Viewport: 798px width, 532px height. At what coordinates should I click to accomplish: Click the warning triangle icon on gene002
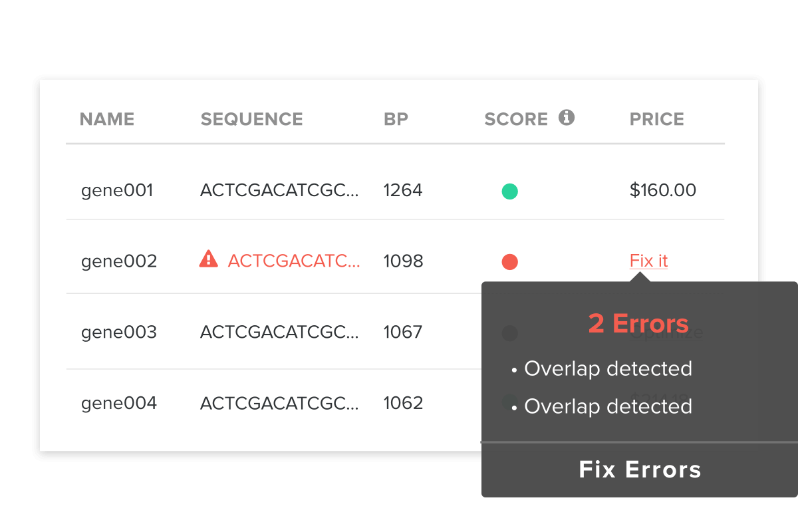pyautogui.click(x=208, y=259)
